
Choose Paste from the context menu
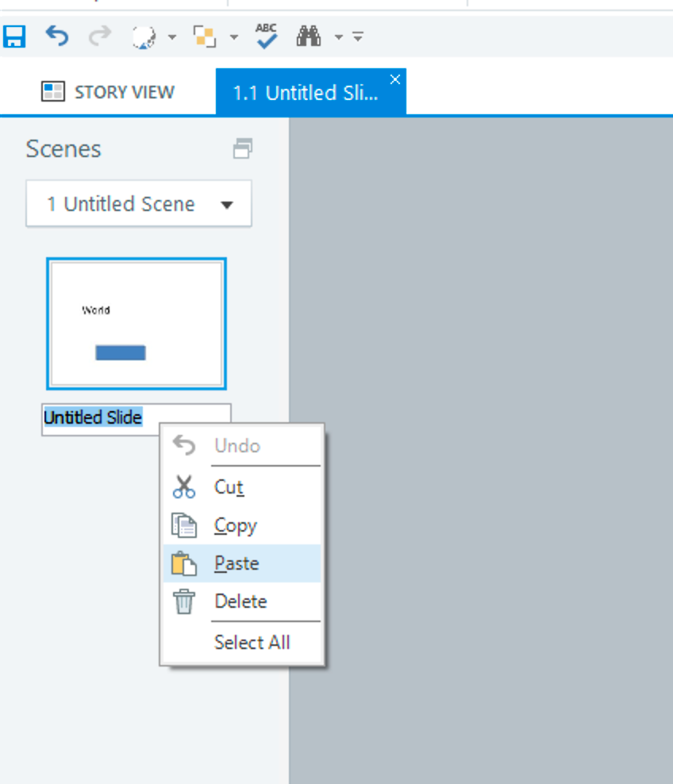click(237, 563)
